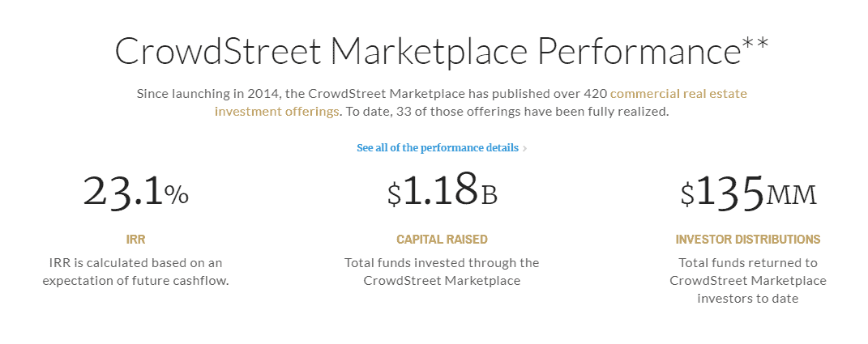Click the $135MM distributions figure

pyautogui.click(x=748, y=193)
